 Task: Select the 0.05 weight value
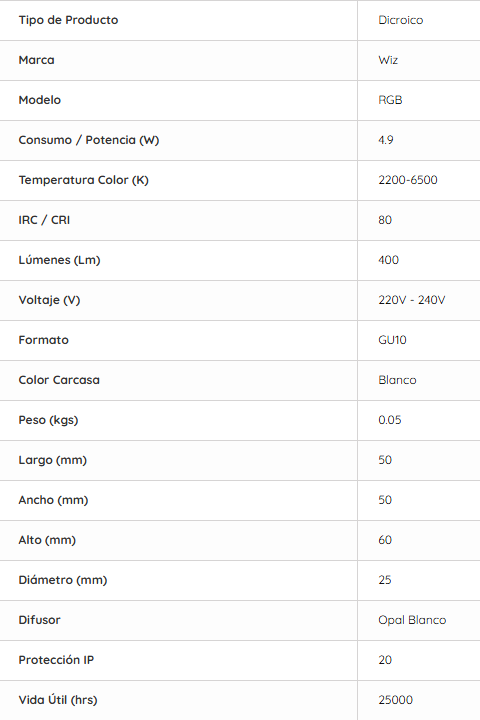[390, 420]
